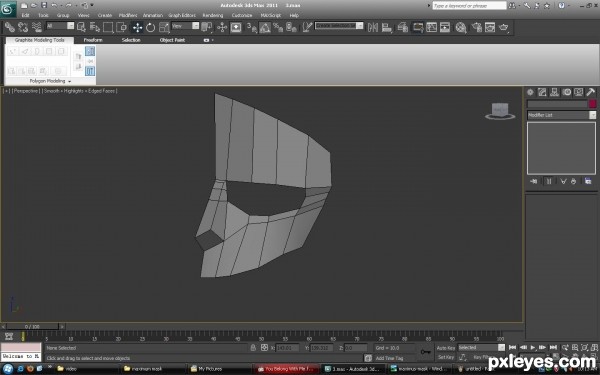Open the reference coordinate system 'View' dropdown
The width and height of the screenshot is (600, 375).
point(185,26)
